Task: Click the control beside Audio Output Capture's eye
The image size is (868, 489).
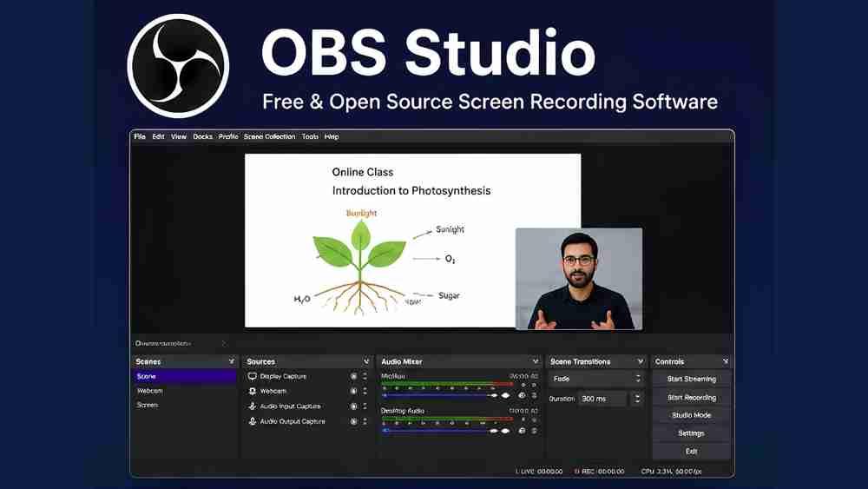Action: (x=365, y=421)
